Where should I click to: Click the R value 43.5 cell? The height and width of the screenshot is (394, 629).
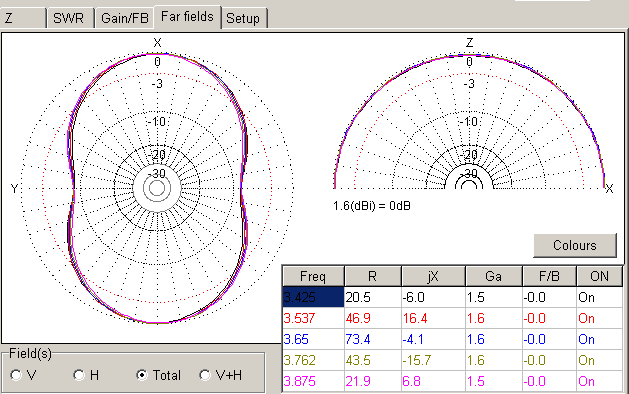(x=373, y=360)
